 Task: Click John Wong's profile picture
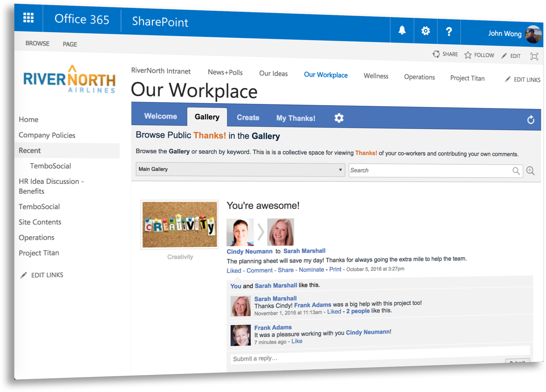pos(533,34)
